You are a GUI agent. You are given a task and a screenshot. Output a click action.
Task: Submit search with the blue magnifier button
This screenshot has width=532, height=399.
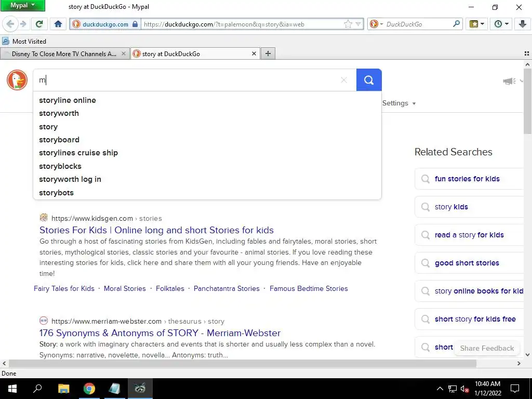pos(369,80)
